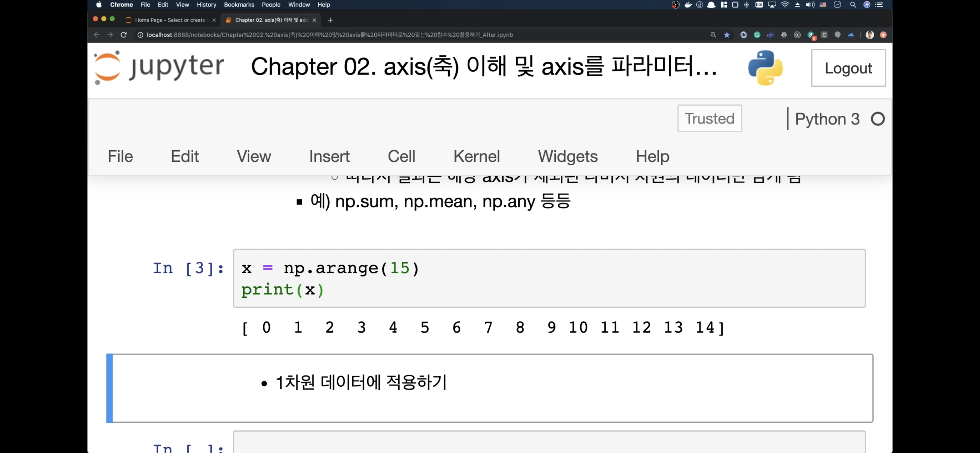Open the Kernel menu
This screenshot has height=453, width=980.
(x=476, y=156)
